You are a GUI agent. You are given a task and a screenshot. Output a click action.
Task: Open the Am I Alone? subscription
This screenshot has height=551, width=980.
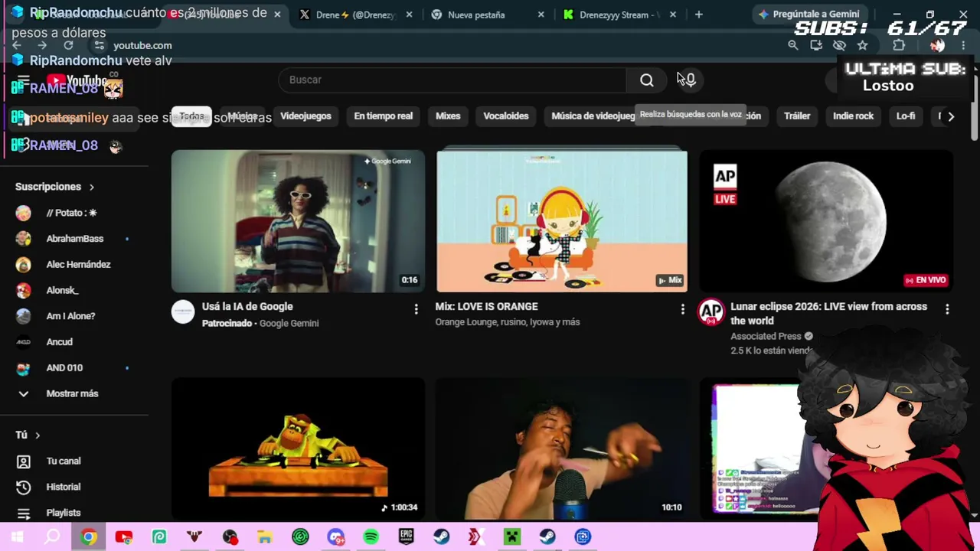(x=74, y=316)
